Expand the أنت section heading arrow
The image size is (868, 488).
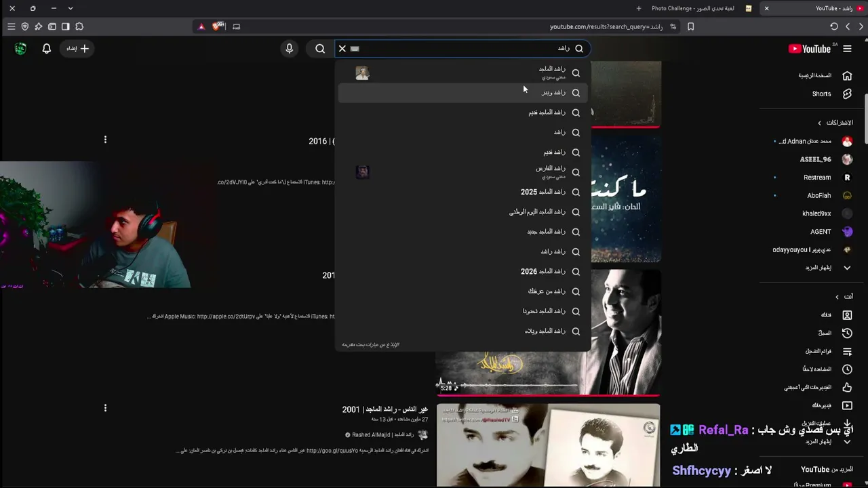pyautogui.click(x=837, y=297)
